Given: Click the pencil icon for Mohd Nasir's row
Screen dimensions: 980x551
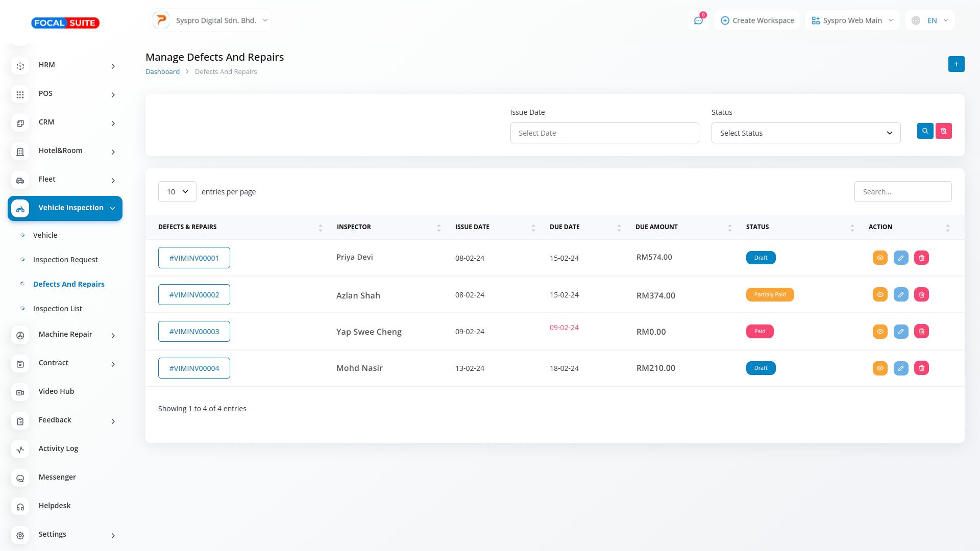Looking at the screenshot, I should pyautogui.click(x=900, y=368).
